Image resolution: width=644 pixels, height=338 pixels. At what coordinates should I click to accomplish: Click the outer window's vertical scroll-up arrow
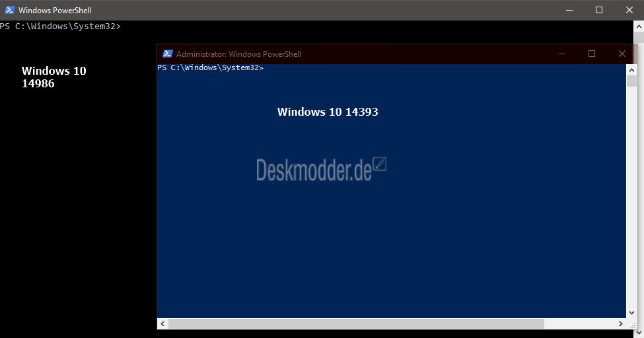coord(639,26)
